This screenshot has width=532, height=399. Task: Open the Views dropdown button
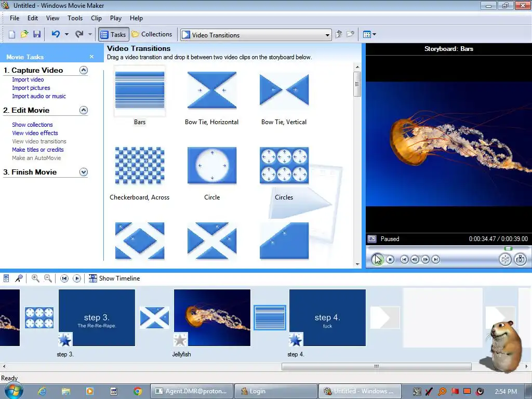(369, 34)
